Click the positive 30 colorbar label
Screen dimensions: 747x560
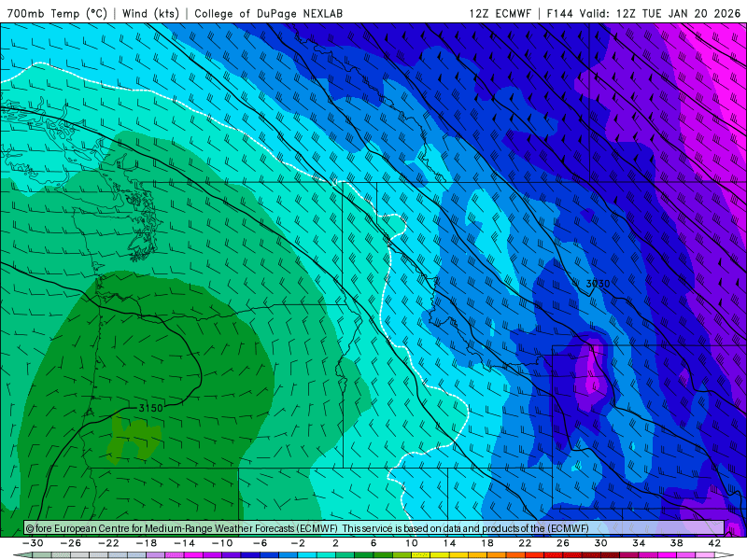600,543
